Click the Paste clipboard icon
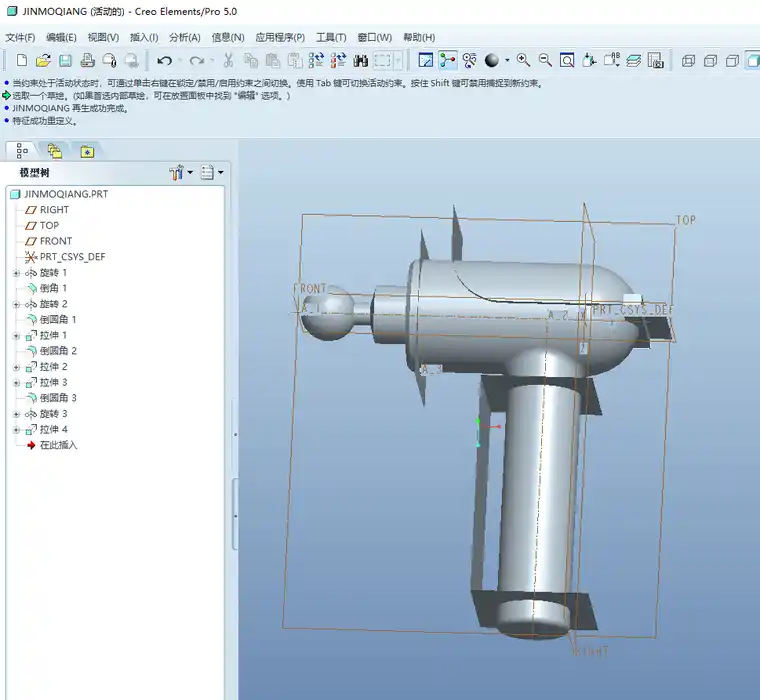This screenshot has height=700, width=760. point(273,61)
